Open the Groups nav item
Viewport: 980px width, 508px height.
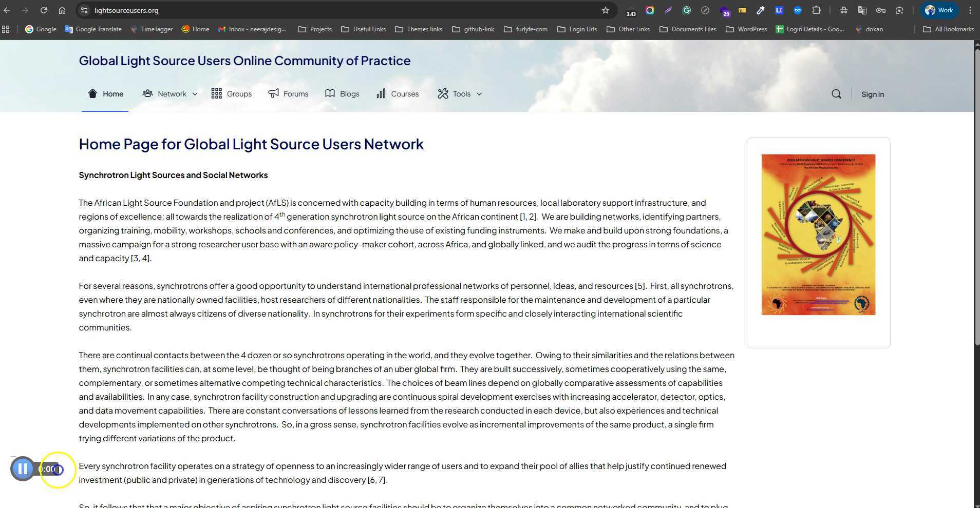231,94
